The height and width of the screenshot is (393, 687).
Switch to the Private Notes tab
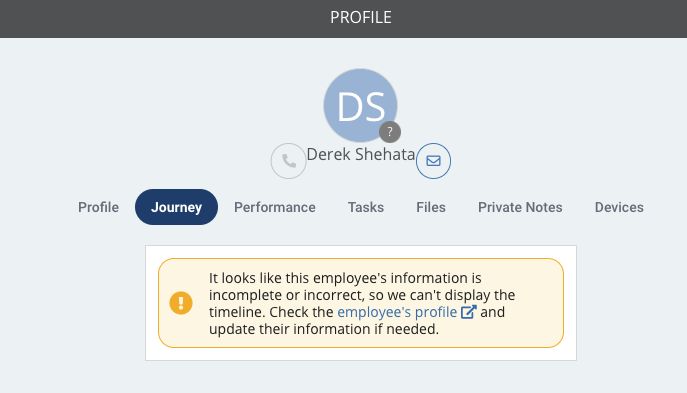520,207
